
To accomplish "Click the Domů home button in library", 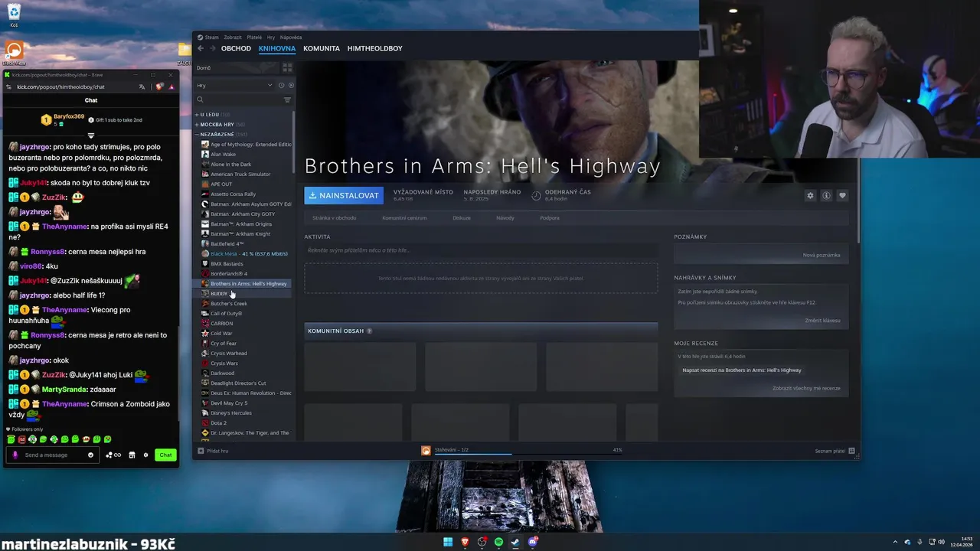I will [x=237, y=67].
